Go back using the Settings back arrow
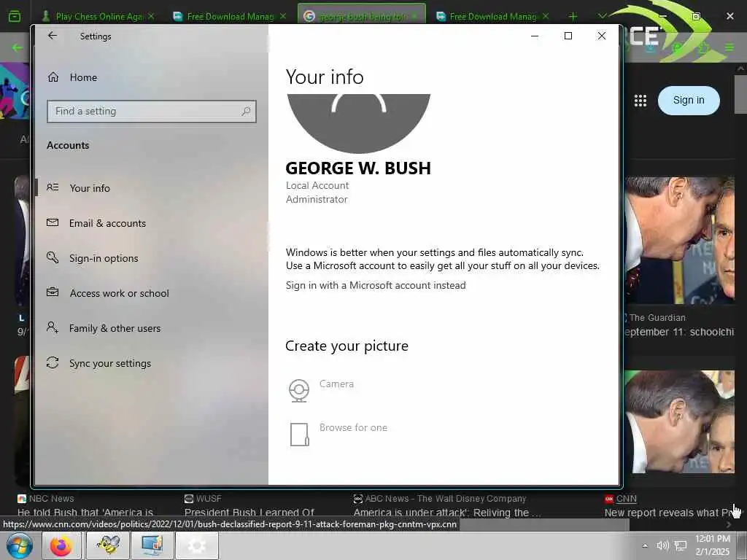This screenshot has width=747, height=560. coord(53,36)
